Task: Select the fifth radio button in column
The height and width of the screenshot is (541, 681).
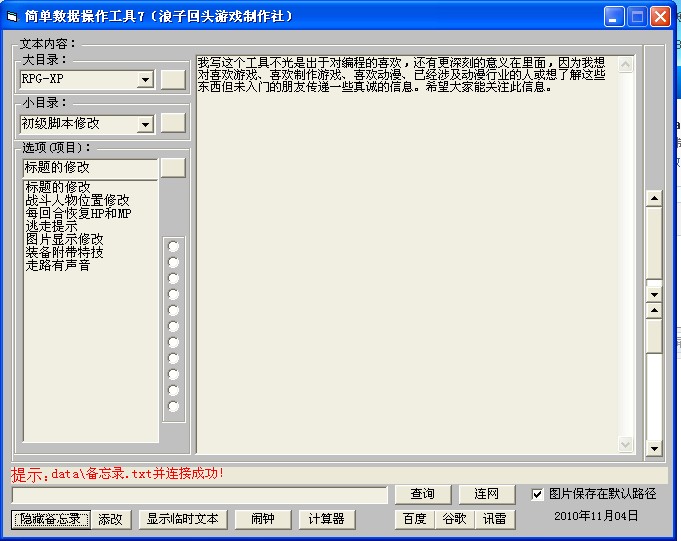Action: [173, 310]
